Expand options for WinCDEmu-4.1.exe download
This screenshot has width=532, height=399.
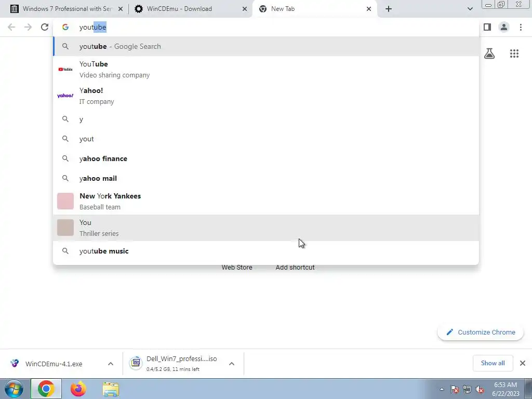[x=111, y=364]
